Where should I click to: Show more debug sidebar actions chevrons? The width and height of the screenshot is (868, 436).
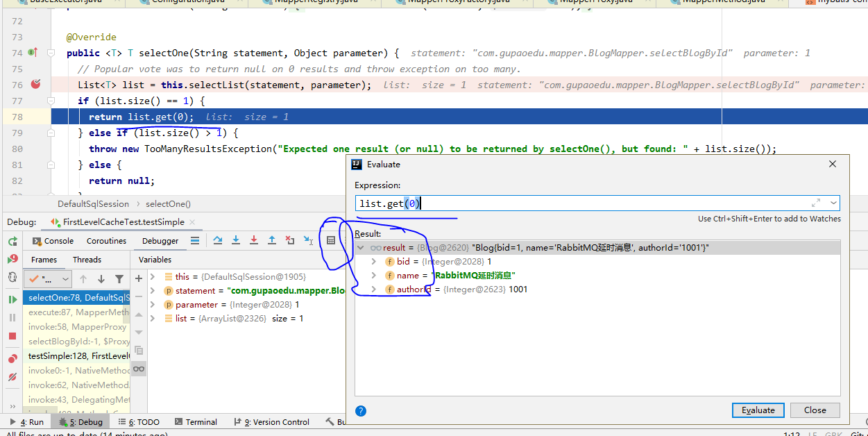(x=12, y=405)
